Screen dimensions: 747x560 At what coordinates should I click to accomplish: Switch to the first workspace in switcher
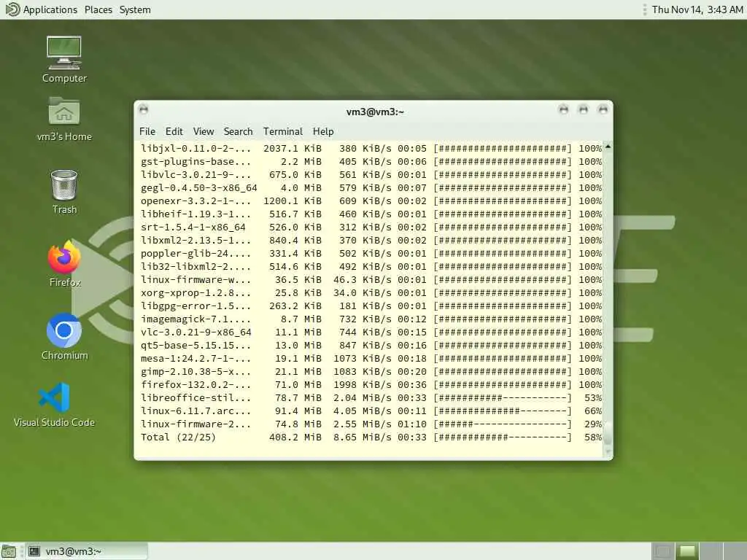pos(662,551)
